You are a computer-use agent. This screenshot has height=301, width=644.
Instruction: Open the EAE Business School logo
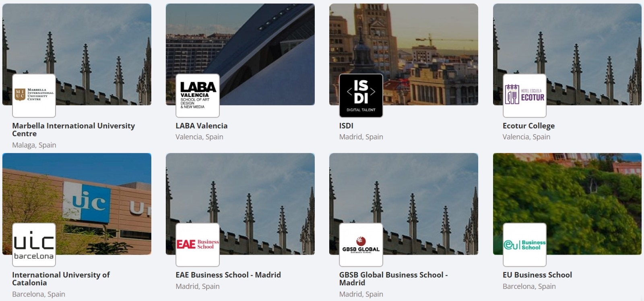click(198, 245)
